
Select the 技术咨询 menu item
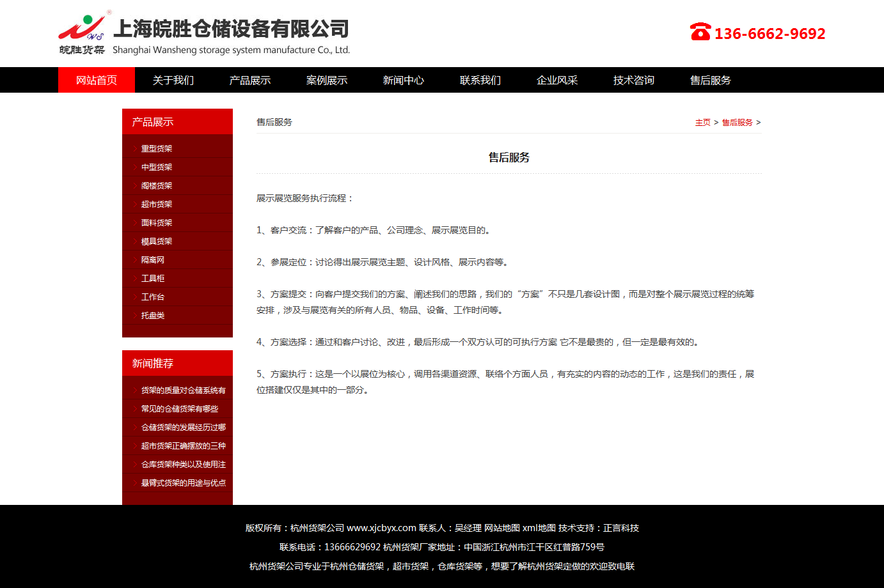tap(634, 80)
